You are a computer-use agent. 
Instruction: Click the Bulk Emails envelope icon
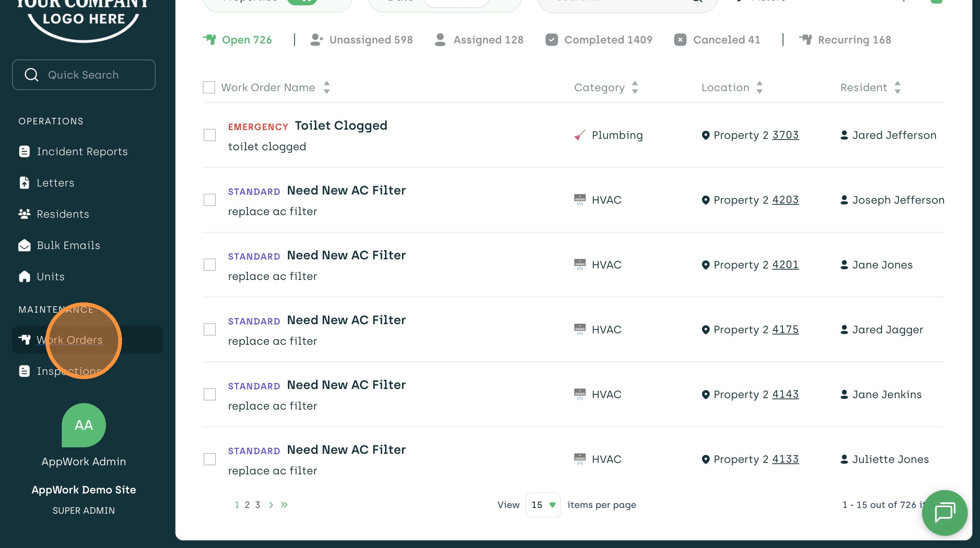click(x=24, y=245)
